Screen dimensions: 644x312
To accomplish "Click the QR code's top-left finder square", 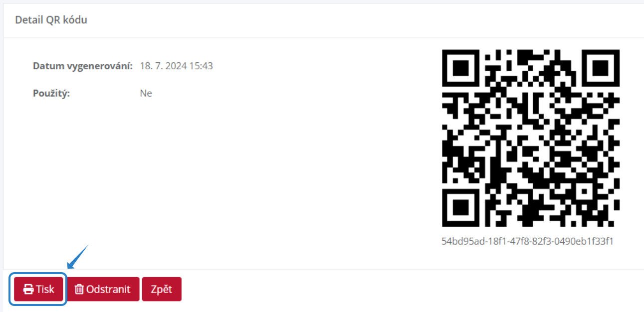I will pos(461,68).
